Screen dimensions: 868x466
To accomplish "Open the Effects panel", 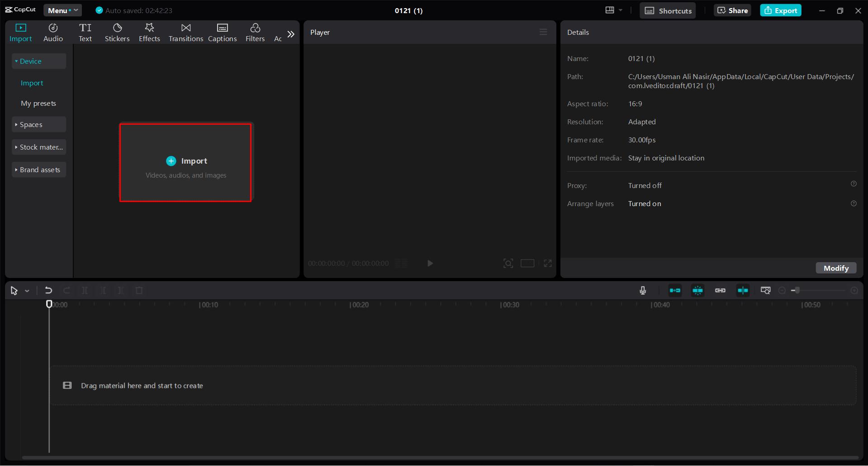I will click(149, 32).
